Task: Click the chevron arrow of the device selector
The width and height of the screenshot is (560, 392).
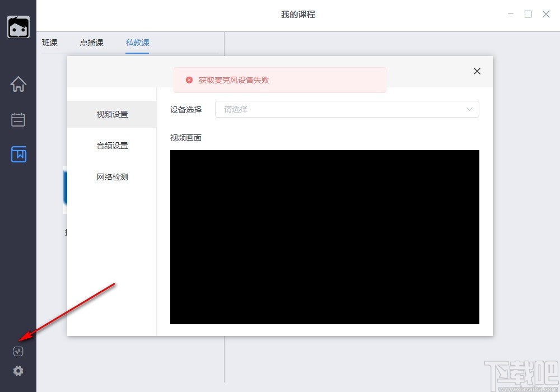Action: click(x=469, y=109)
